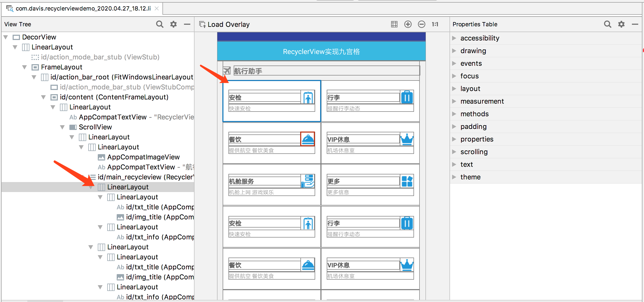Click the View Tree search icon
The image size is (644, 302).
(160, 24)
